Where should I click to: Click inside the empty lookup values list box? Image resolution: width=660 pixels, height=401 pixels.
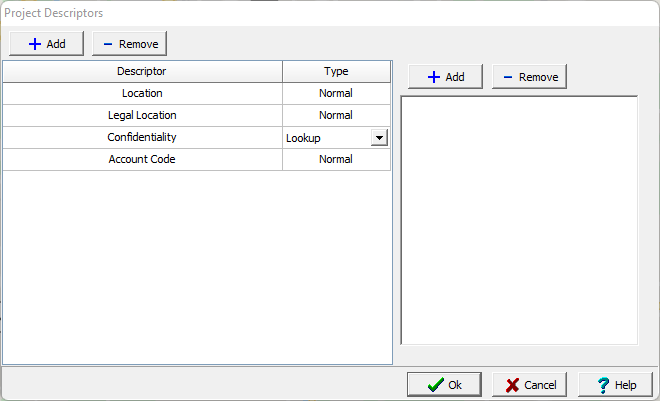click(518, 220)
